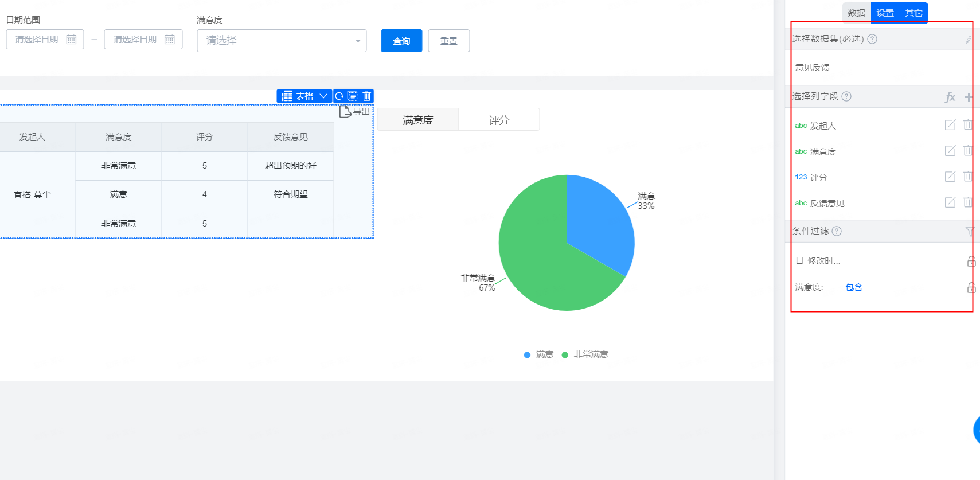Image resolution: width=980 pixels, height=480 pixels.
Task: Click the fx formula icon
Action: pos(950,97)
